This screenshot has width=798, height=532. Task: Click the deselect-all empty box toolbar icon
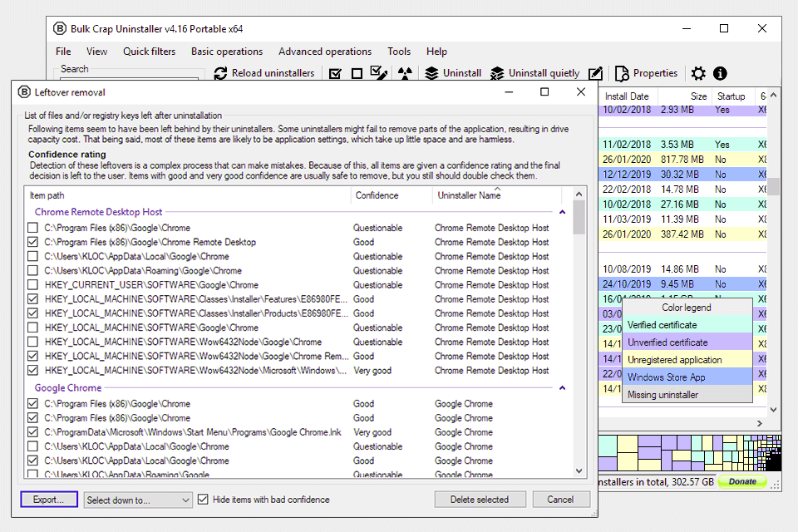(357, 74)
